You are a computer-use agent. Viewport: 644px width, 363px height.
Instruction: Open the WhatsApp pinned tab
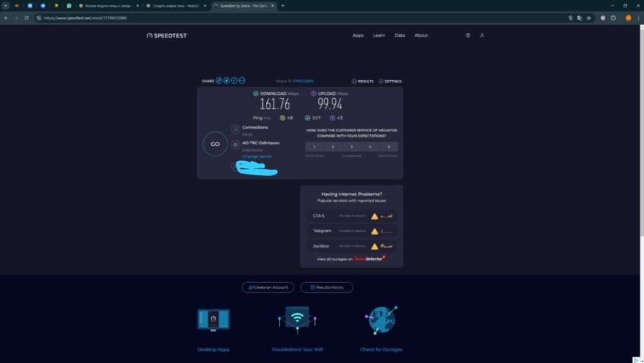[x=69, y=6]
